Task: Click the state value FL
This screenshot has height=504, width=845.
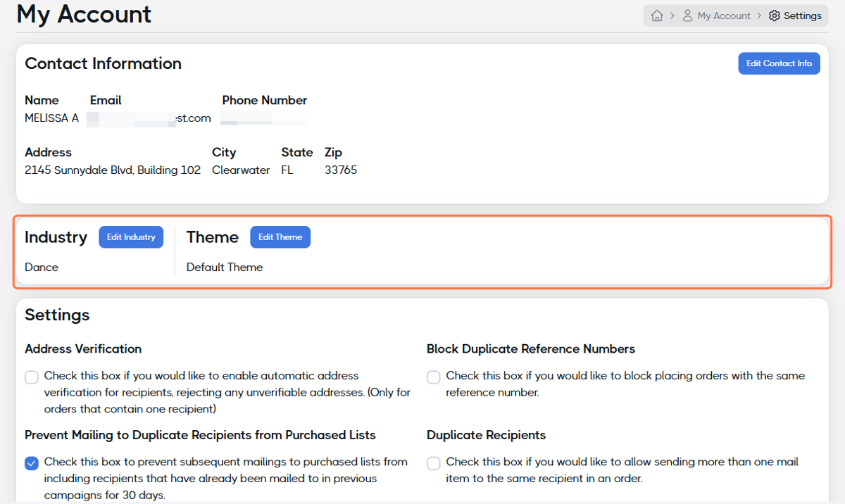Action: [x=287, y=170]
